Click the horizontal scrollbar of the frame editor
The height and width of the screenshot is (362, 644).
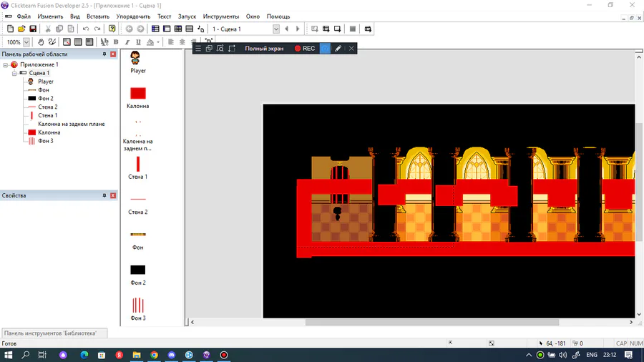[x=432, y=323]
